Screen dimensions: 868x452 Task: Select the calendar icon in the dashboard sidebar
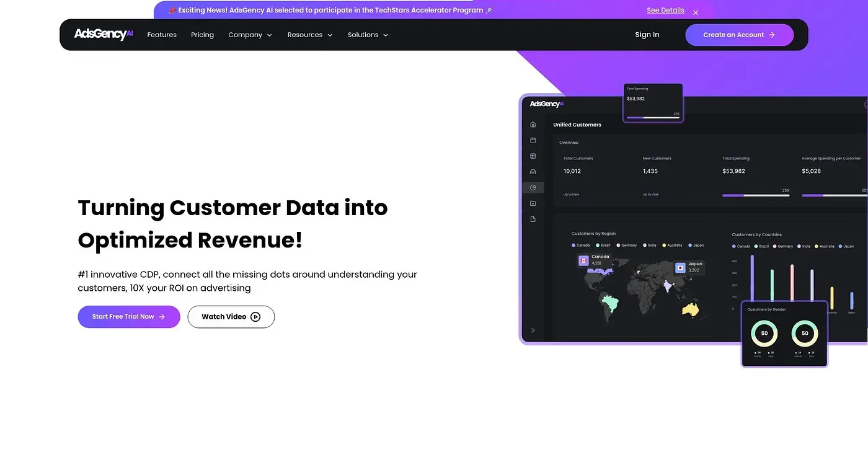(533, 141)
